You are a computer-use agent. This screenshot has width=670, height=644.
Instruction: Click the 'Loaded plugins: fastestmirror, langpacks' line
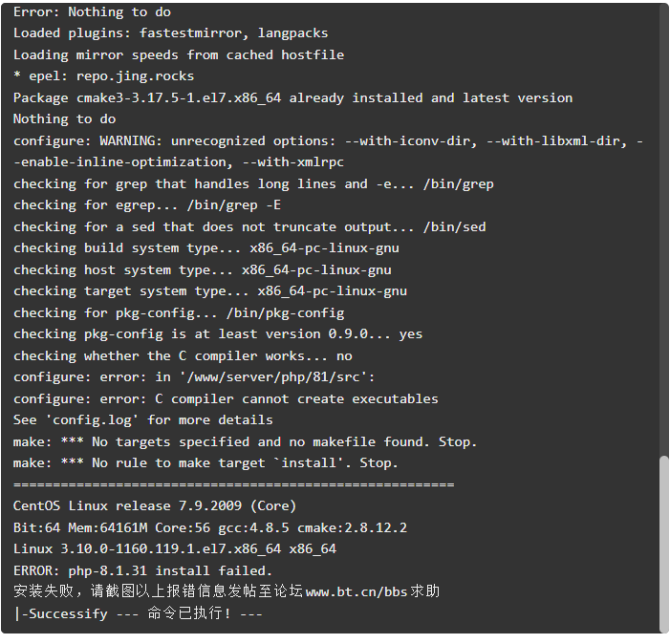tap(170, 33)
